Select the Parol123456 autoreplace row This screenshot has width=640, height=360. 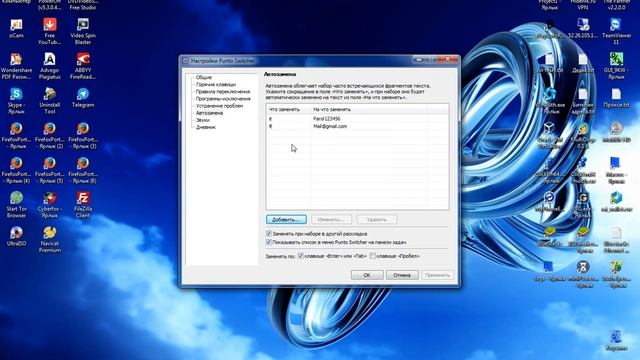point(357,119)
